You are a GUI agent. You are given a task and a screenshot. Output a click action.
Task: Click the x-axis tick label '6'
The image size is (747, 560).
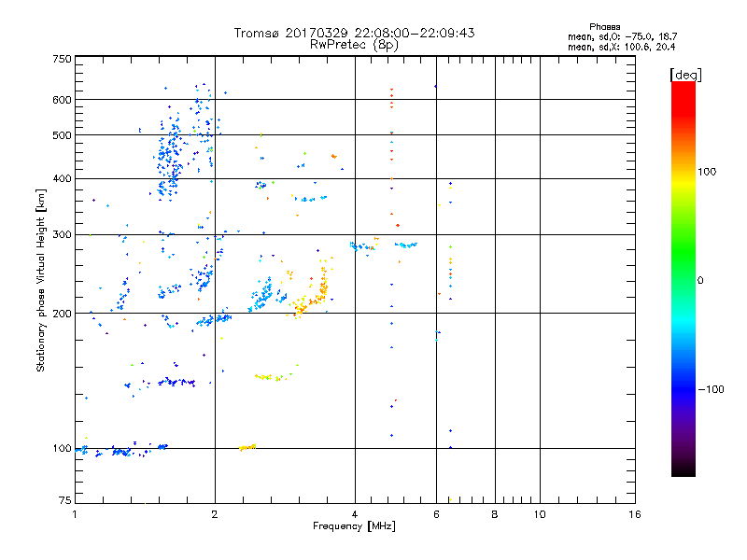[436, 514]
